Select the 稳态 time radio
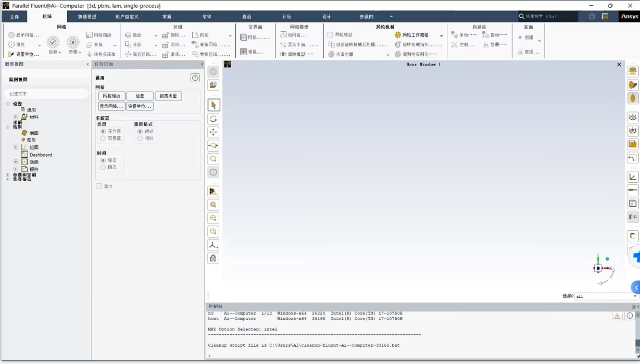The image size is (640, 364). pyautogui.click(x=103, y=160)
